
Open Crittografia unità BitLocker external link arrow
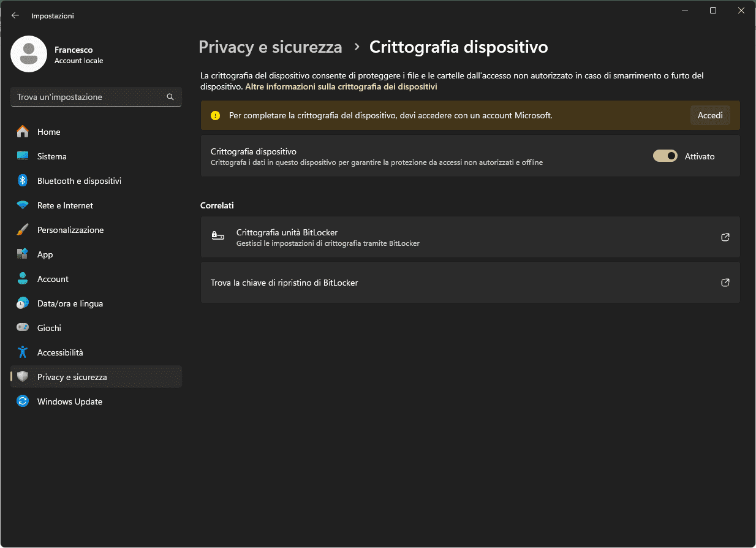coord(725,237)
